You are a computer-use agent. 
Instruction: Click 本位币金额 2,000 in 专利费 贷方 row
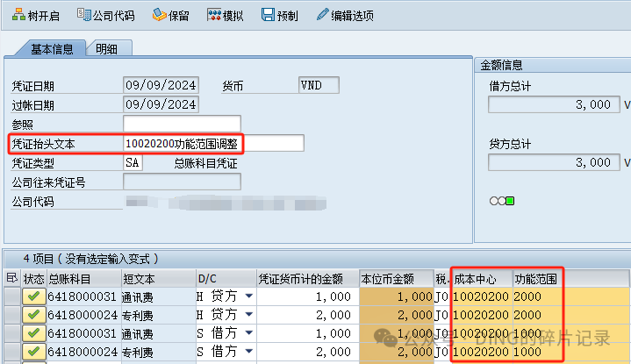[x=415, y=315]
